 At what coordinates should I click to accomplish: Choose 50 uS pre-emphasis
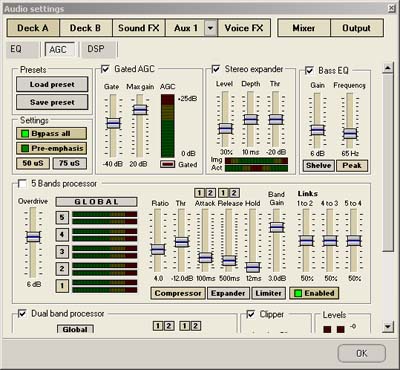pyautogui.click(x=33, y=163)
